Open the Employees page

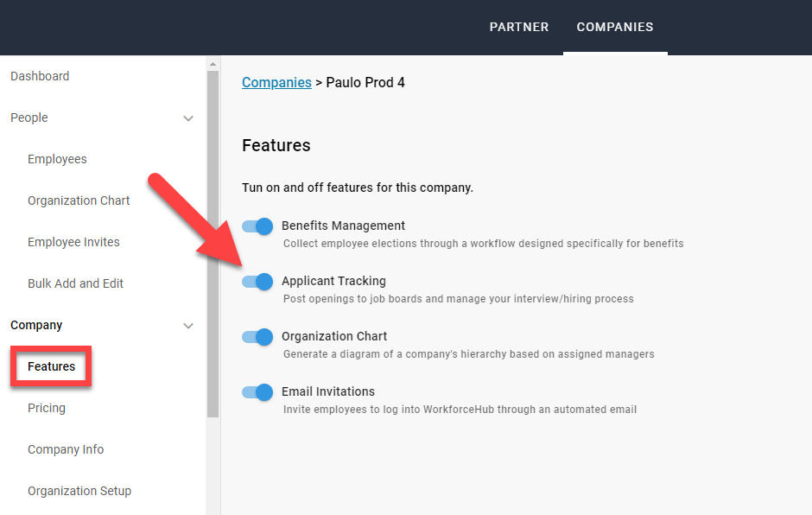(57, 159)
